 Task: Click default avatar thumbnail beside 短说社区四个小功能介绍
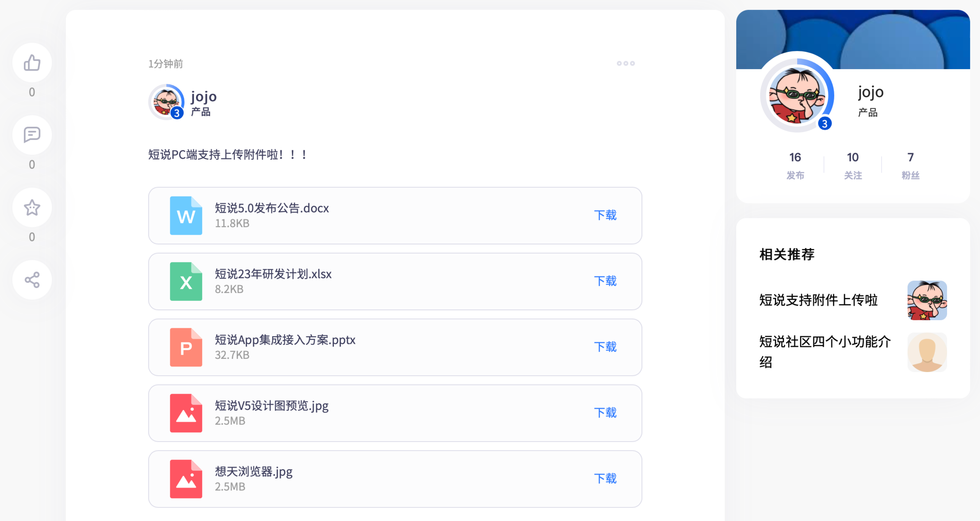point(927,352)
